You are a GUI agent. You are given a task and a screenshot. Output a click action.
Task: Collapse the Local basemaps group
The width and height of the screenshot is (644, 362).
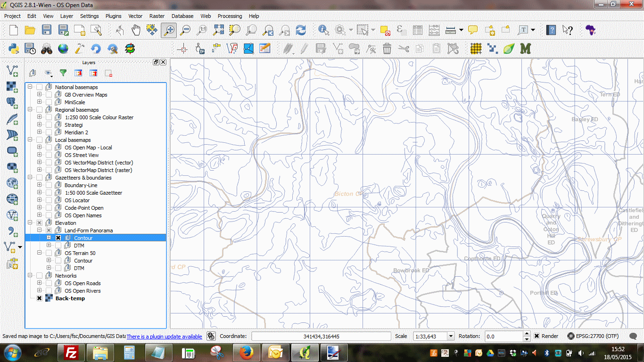[x=30, y=140]
